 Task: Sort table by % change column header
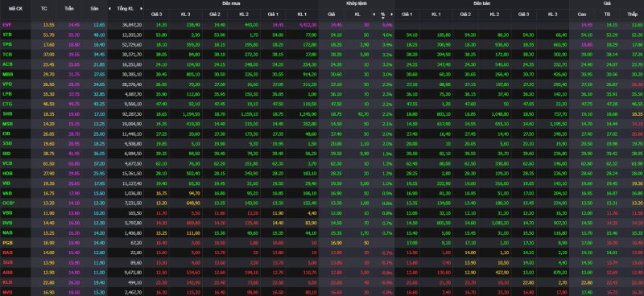pyautogui.click(x=383, y=14)
